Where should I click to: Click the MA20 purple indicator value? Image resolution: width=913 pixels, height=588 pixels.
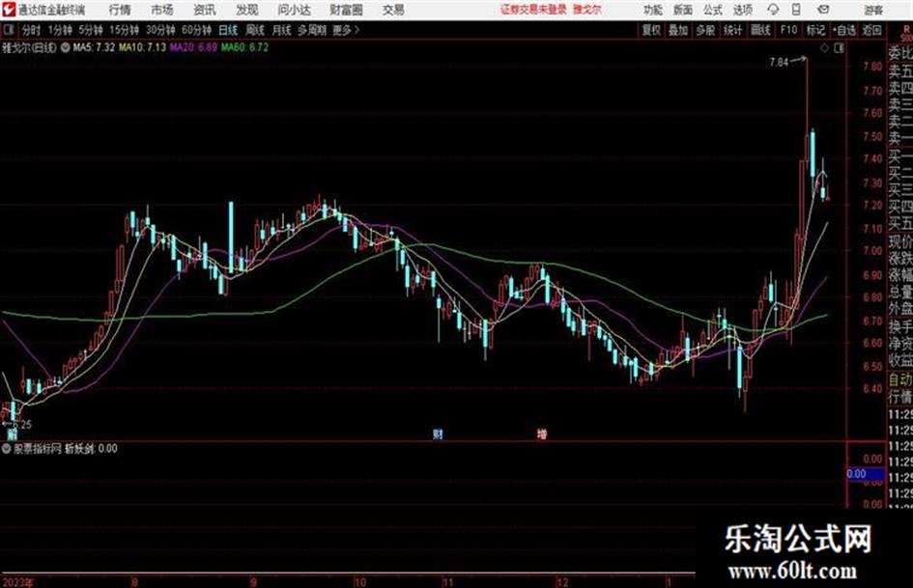(x=193, y=47)
